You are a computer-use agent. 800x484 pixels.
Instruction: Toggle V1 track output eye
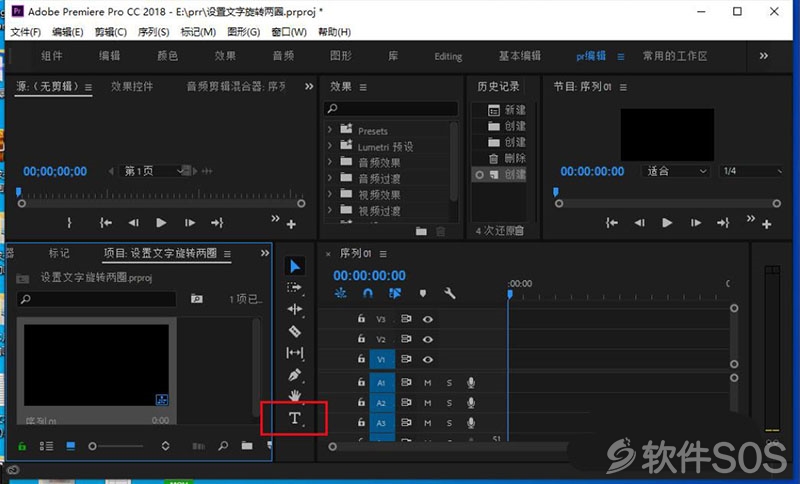[x=428, y=360]
